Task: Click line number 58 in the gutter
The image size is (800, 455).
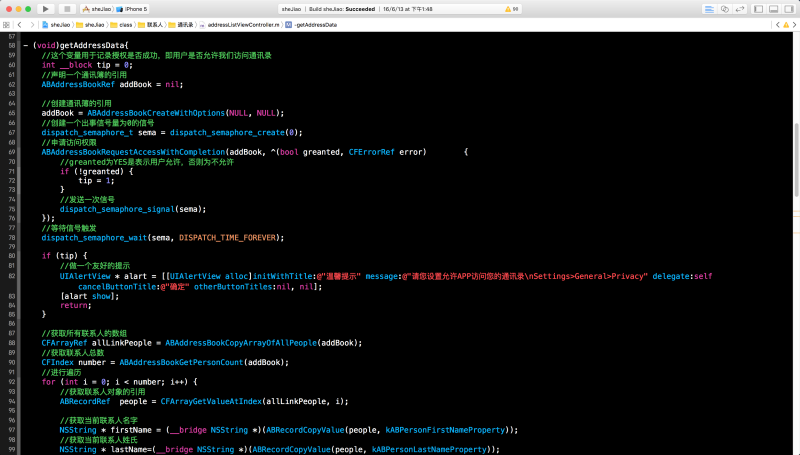Action: point(12,45)
